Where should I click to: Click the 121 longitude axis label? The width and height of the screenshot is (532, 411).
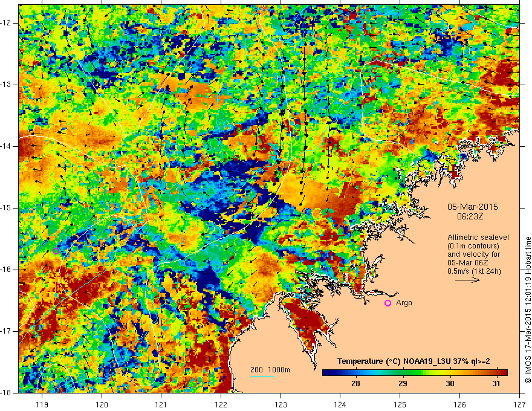pyautogui.click(x=161, y=405)
